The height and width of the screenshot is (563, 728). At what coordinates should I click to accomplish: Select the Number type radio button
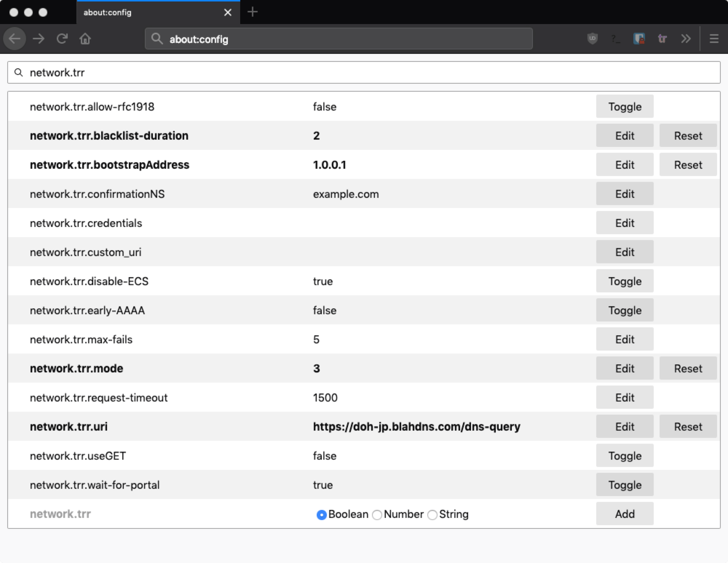tap(377, 515)
